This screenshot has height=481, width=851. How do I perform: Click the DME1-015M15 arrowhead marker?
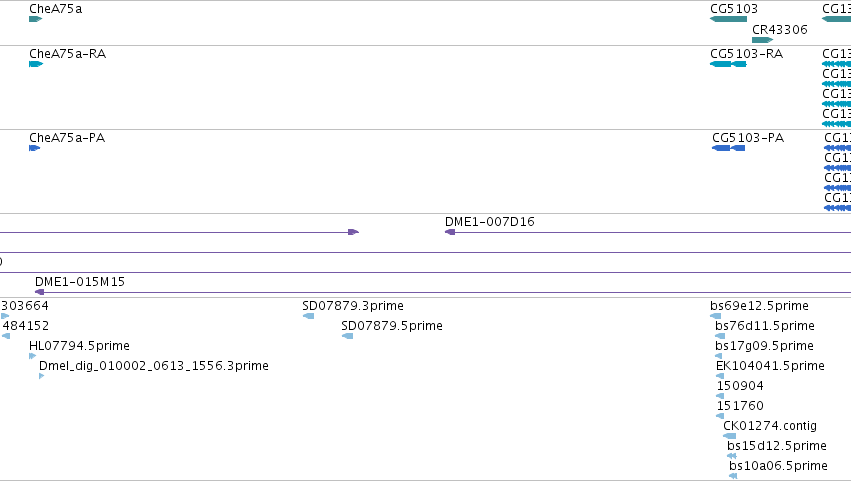coord(40,292)
